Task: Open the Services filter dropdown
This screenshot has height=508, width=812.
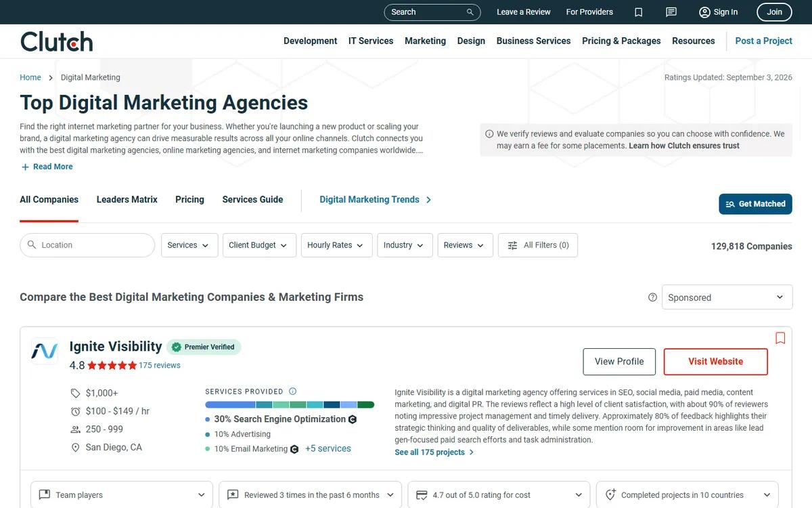Action: (189, 245)
